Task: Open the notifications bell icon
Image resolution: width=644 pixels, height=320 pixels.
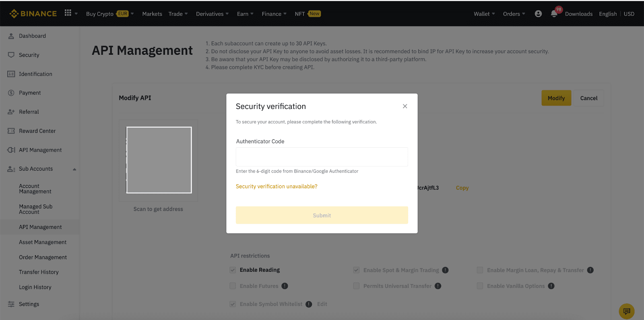Action: coord(554,14)
